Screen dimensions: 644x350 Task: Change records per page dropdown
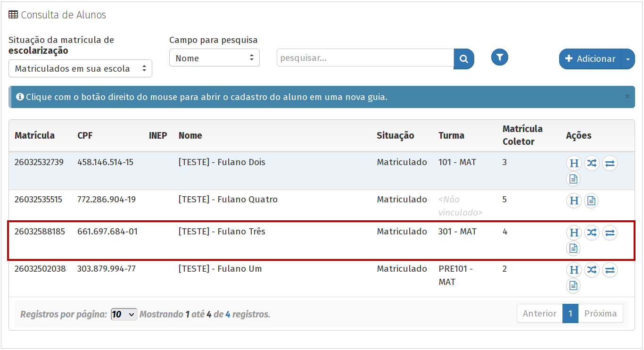124,314
